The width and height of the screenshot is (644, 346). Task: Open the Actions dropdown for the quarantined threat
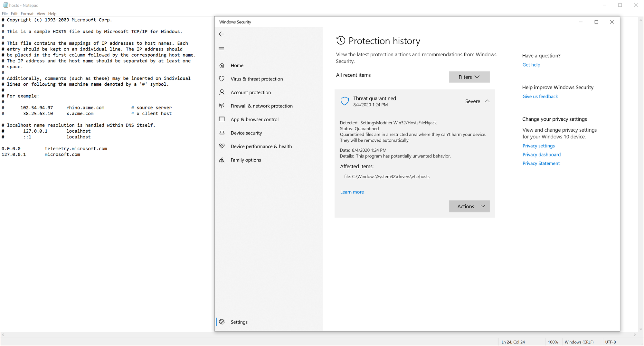point(469,206)
